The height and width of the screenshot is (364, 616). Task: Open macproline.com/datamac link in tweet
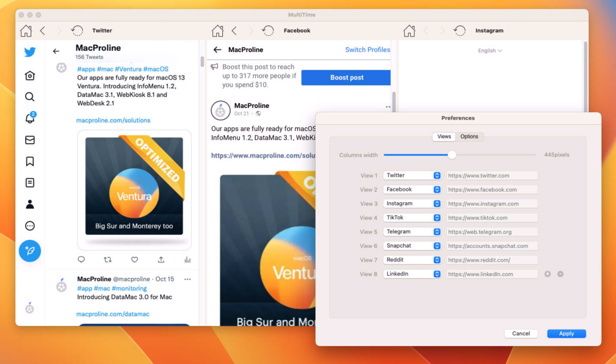point(113,314)
